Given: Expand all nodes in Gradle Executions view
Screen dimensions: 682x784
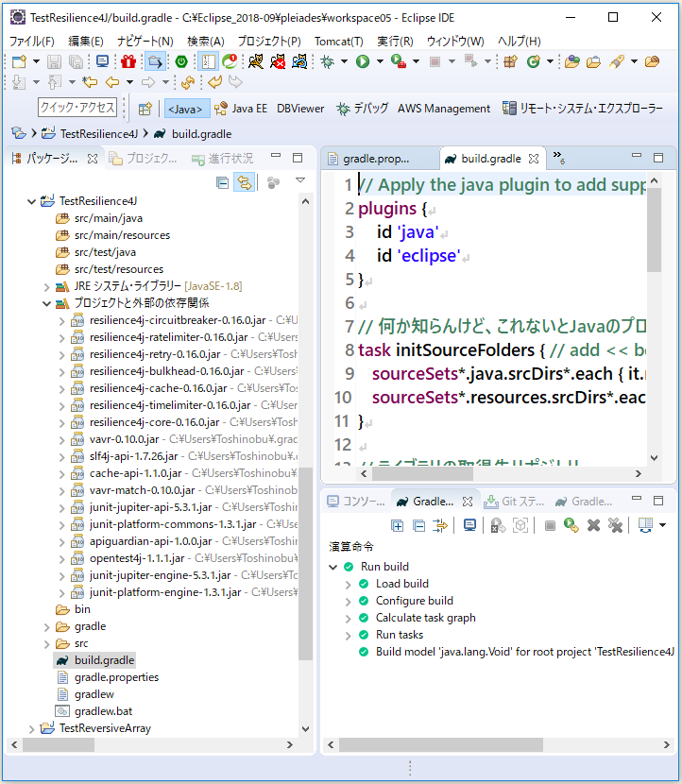Looking at the screenshot, I should pos(397,525).
